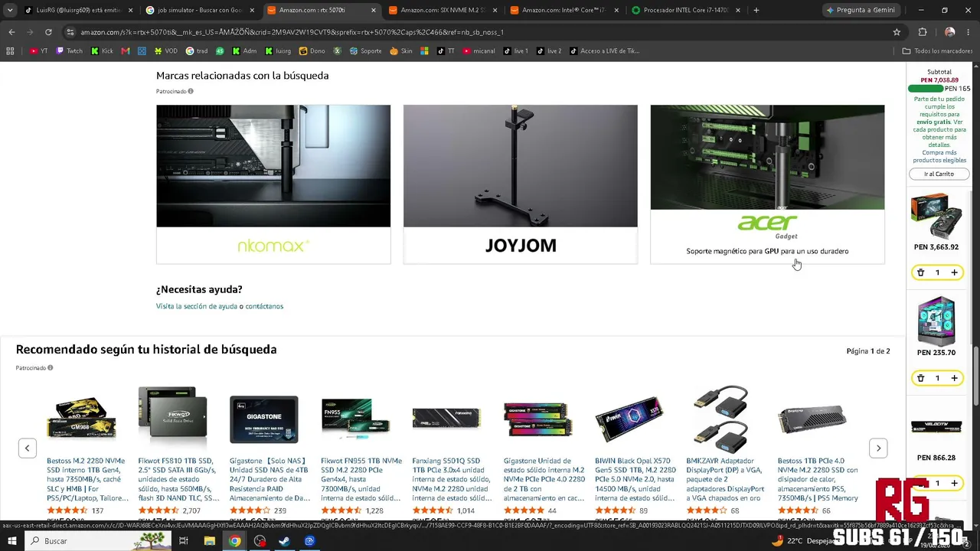Increase quantity of PEN 235.70 cart item
980x551 pixels.
coord(954,378)
